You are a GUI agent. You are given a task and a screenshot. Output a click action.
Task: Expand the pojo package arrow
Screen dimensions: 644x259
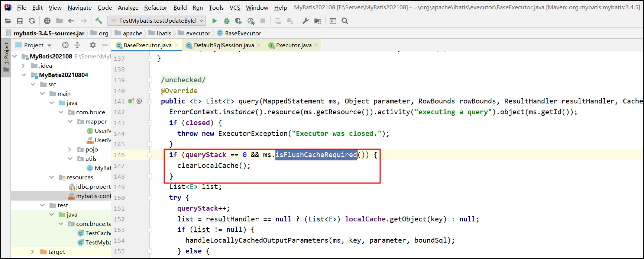coord(70,150)
